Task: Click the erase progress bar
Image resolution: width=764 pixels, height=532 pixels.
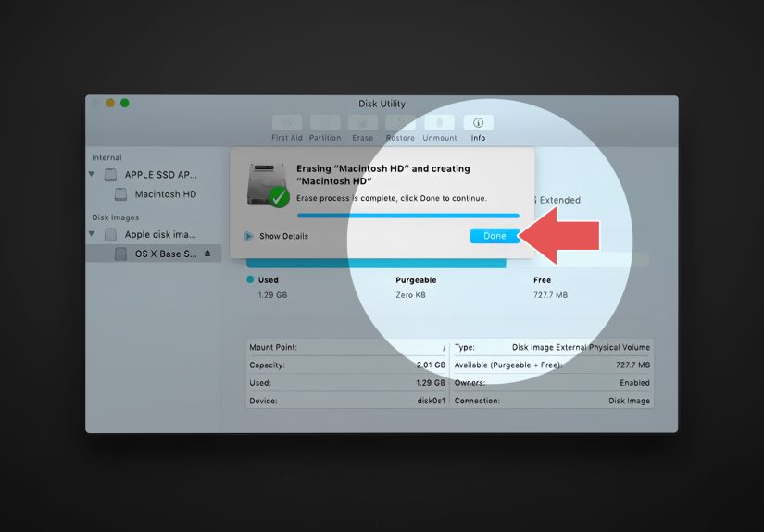Action: [x=408, y=216]
